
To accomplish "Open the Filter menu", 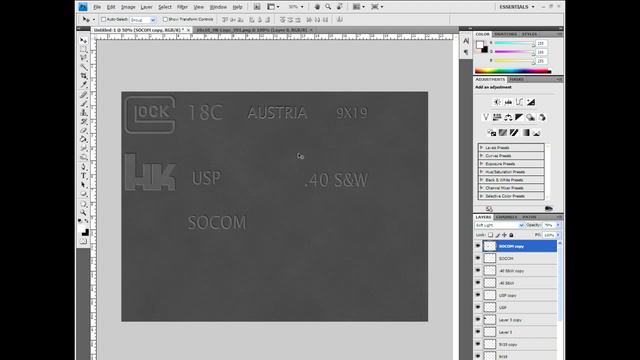I will pos(182,7).
